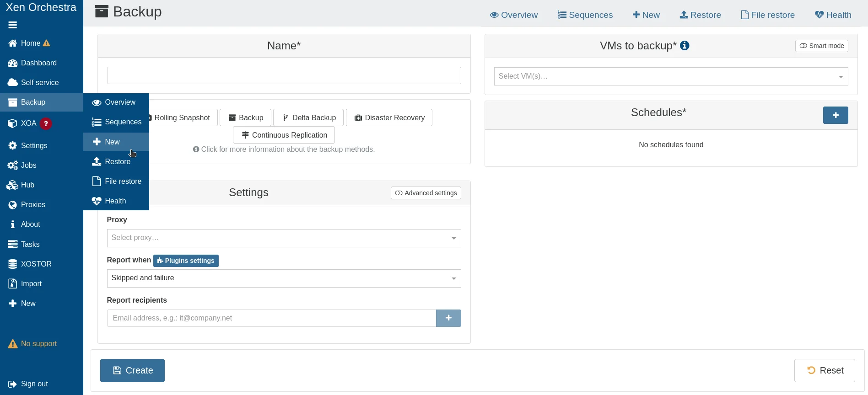Screen dimensions: 868x395
Task: Choose Health in the Backup submenu
Action: coord(116,201)
